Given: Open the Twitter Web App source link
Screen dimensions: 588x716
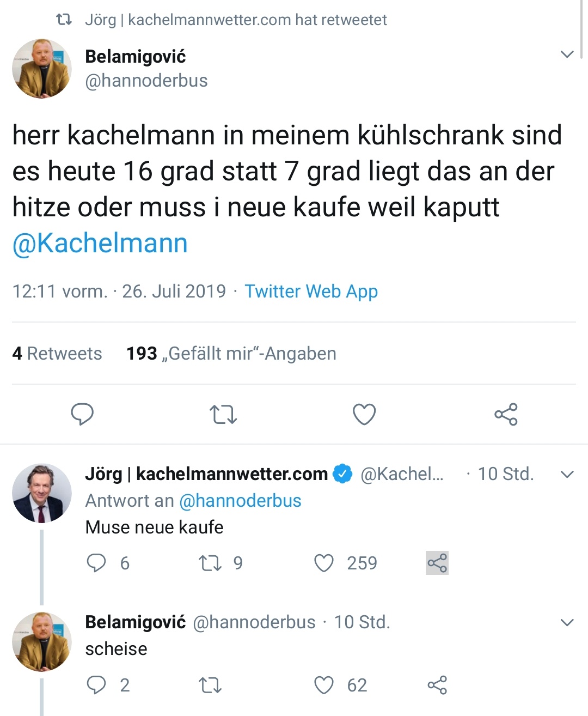Looking at the screenshot, I should coord(311,292).
